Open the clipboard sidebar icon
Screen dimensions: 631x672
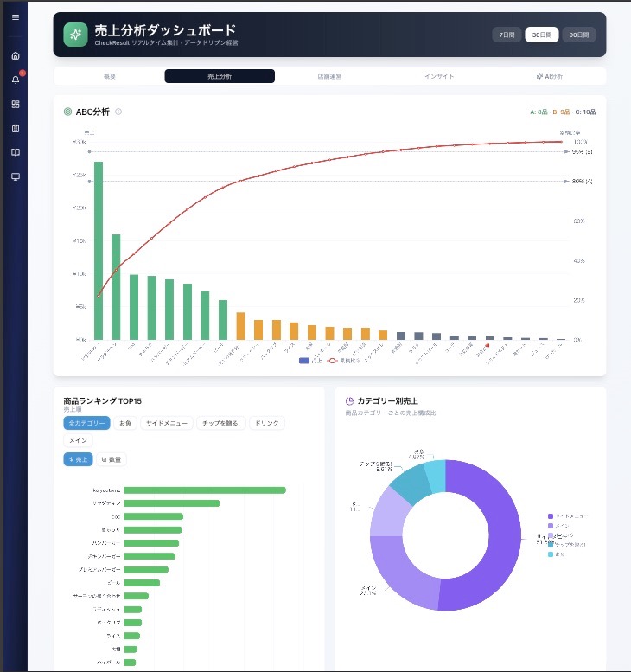(x=16, y=128)
